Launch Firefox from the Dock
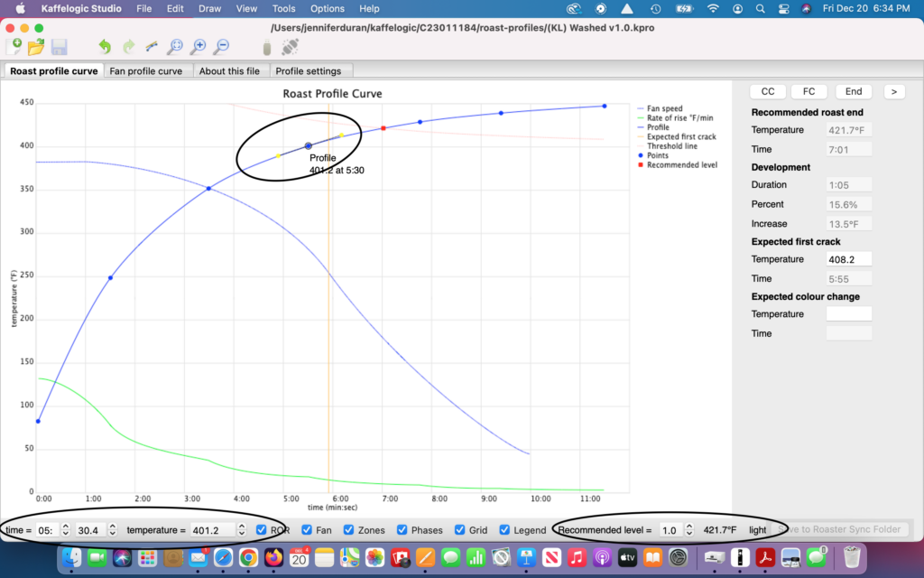Viewport: 924px width, 578px height. click(x=273, y=556)
